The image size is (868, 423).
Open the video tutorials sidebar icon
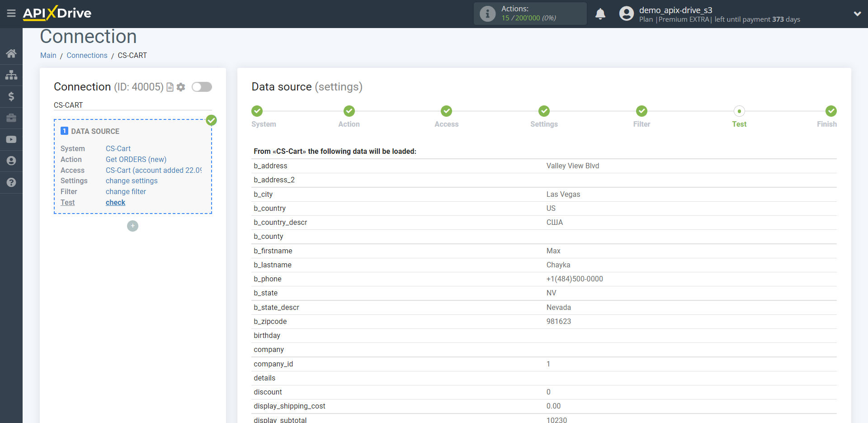(x=11, y=139)
